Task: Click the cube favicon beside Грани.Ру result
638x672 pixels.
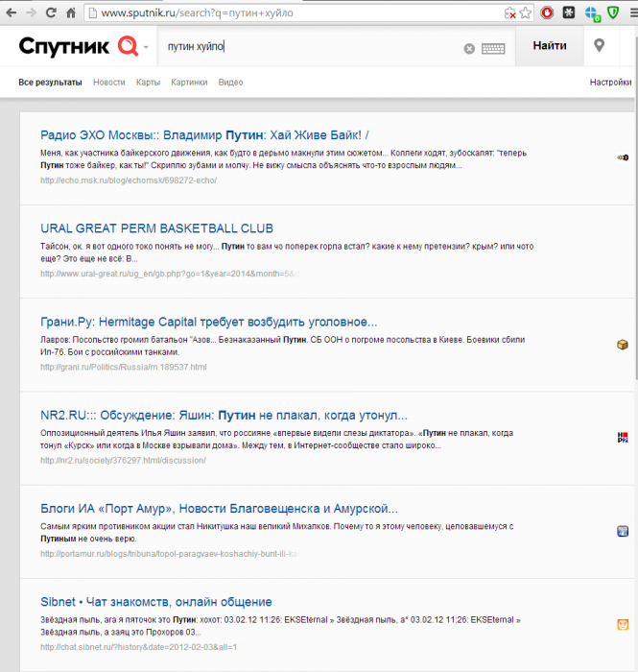Action: tap(623, 345)
